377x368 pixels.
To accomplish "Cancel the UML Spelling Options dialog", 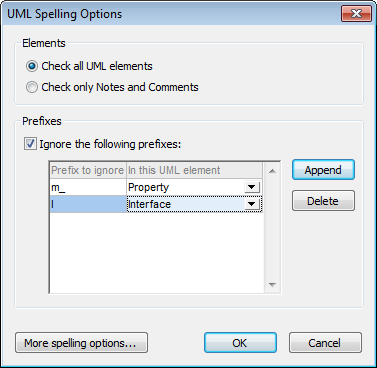I will click(x=325, y=343).
